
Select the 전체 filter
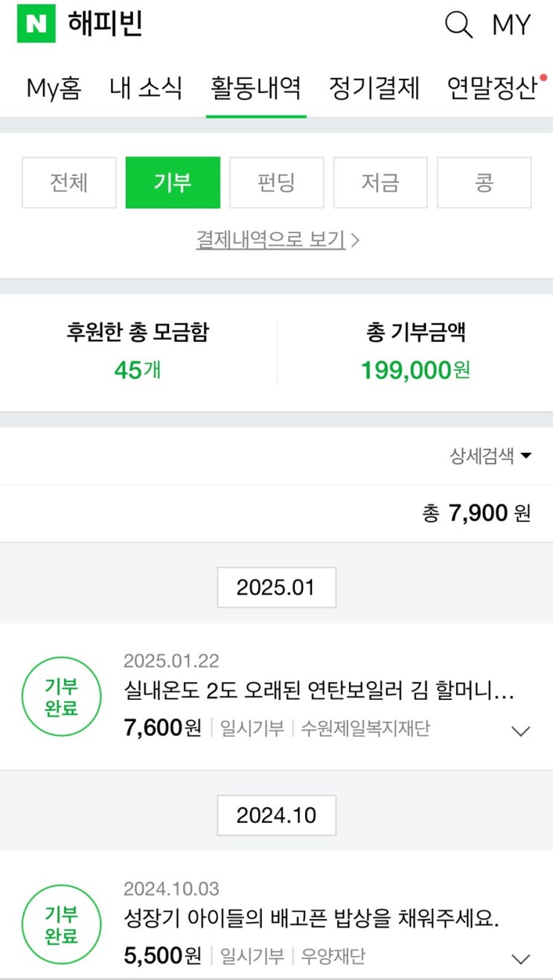click(x=69, y=182)
